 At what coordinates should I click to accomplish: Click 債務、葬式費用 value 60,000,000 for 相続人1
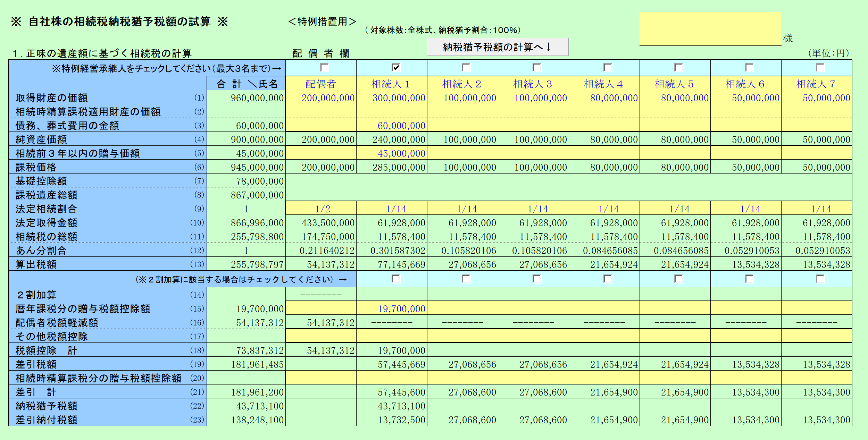[x=392, y=125]
